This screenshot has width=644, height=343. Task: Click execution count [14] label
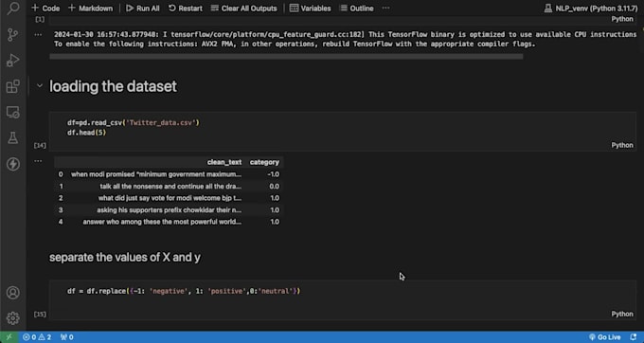click(x=40, y=145)
